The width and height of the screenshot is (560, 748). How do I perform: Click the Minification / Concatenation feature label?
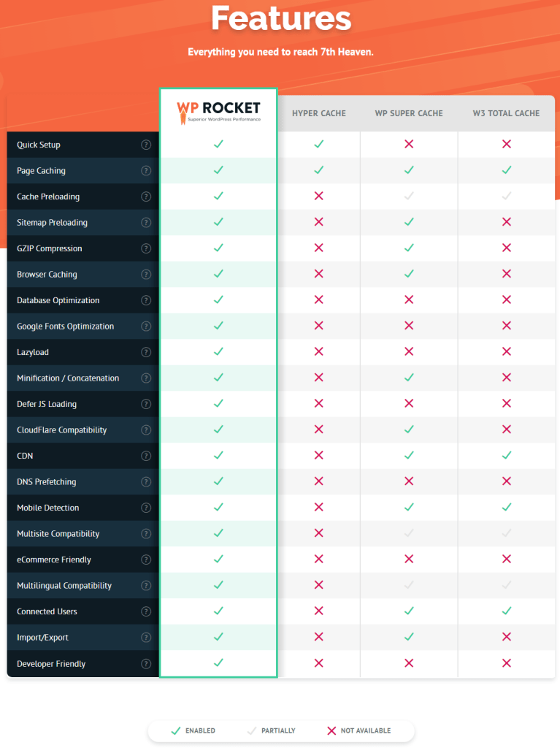pyautogui.click(x=68, y=378)
